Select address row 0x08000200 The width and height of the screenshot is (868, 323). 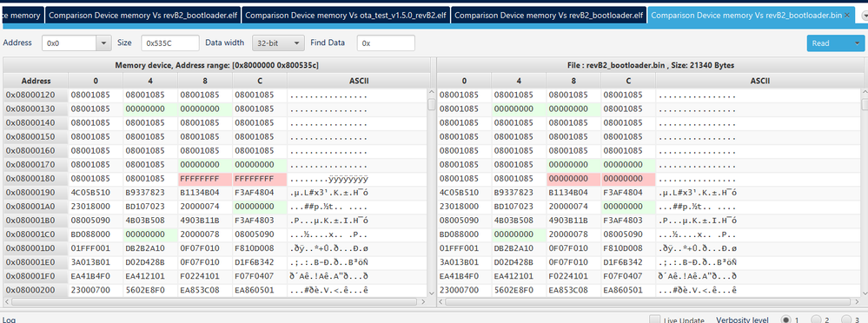coord(36,290)
